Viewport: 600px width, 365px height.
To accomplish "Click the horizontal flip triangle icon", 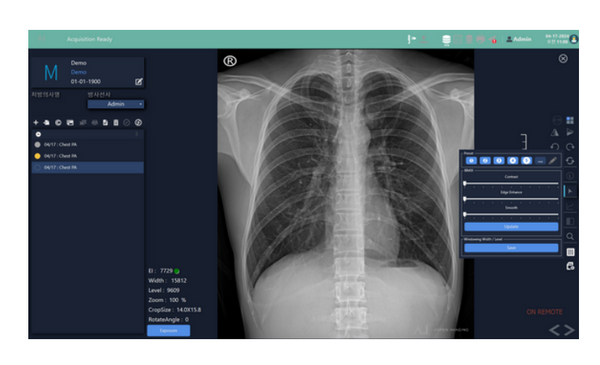I will pos(554,133).
